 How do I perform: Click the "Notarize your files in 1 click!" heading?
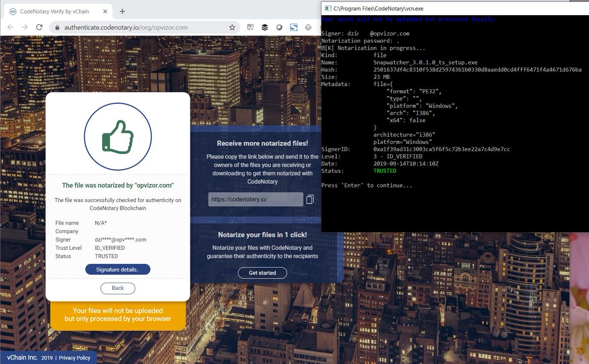[263, 235]
